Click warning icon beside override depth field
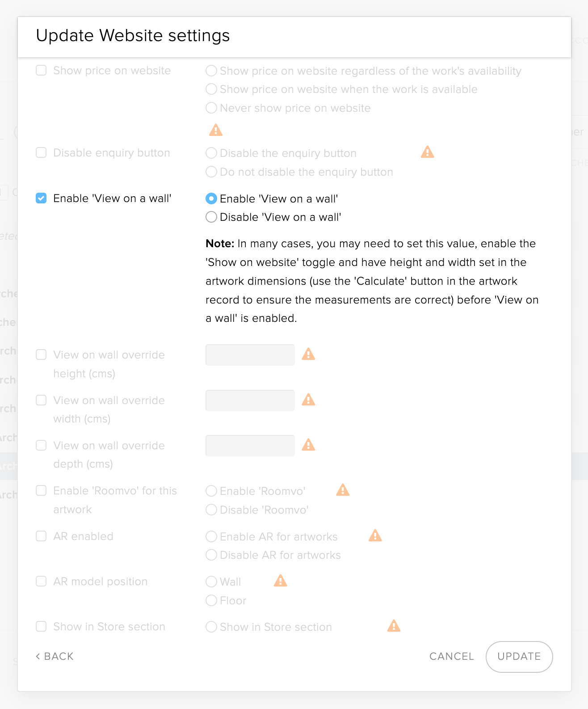Screen dimensions: 588x709 click(308, 445)
